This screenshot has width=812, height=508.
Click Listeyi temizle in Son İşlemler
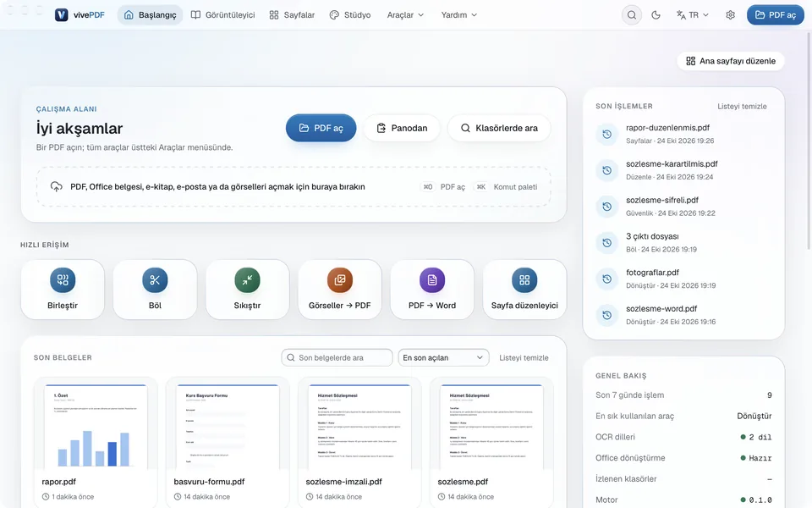pos(742,107)
